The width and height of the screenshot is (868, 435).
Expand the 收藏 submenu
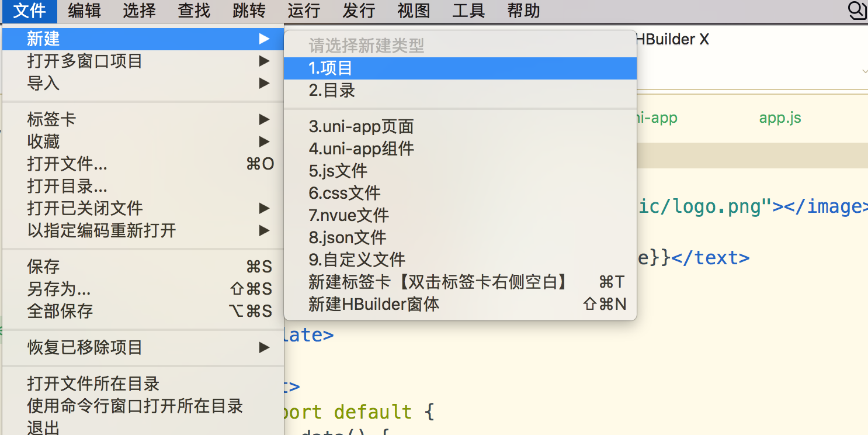(143, 142)
